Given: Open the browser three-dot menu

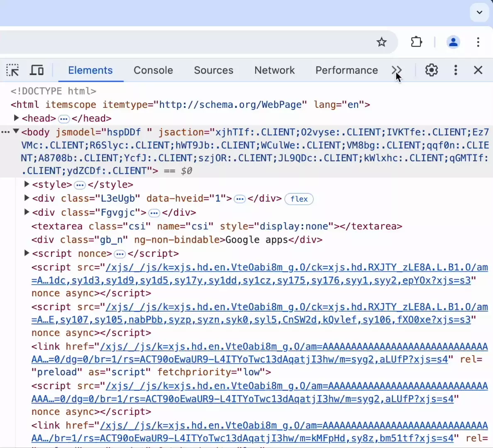Looking at the screenshot, I should pos(478,42).
